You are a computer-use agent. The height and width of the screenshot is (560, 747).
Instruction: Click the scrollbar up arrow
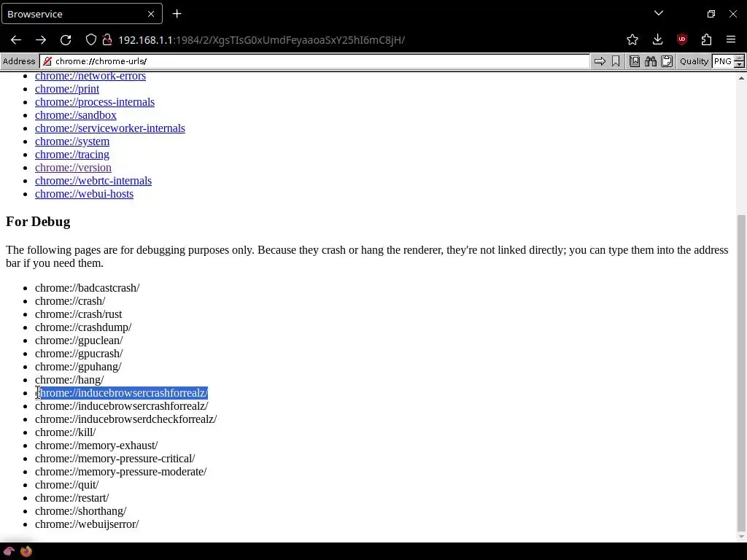pyautogui.click(x=741, y=78)
